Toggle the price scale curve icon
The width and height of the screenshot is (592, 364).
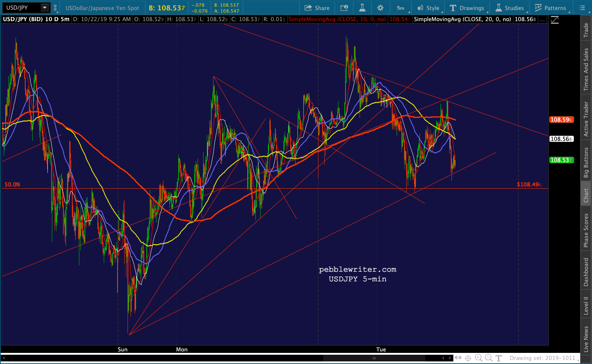click(x=555, y=20)
